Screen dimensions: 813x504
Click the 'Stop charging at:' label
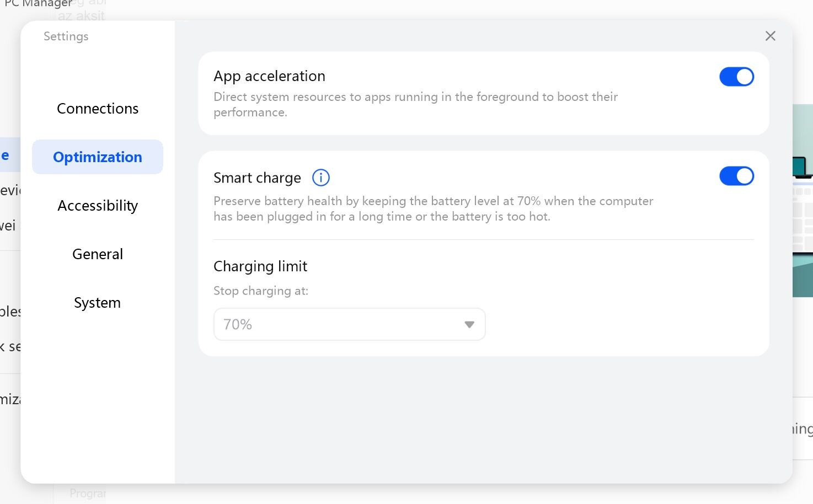click(x=260, y=291)
